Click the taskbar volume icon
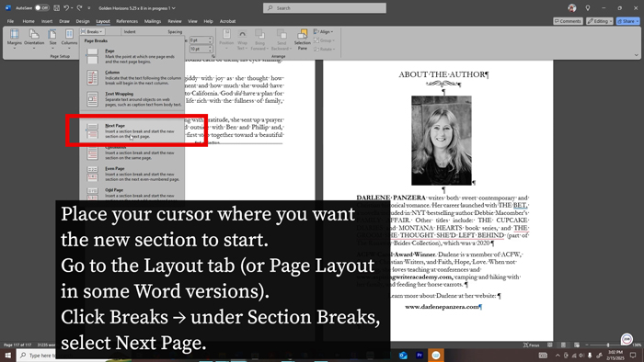The height and width of the screenshot is (362, 644). pos(581,356)
